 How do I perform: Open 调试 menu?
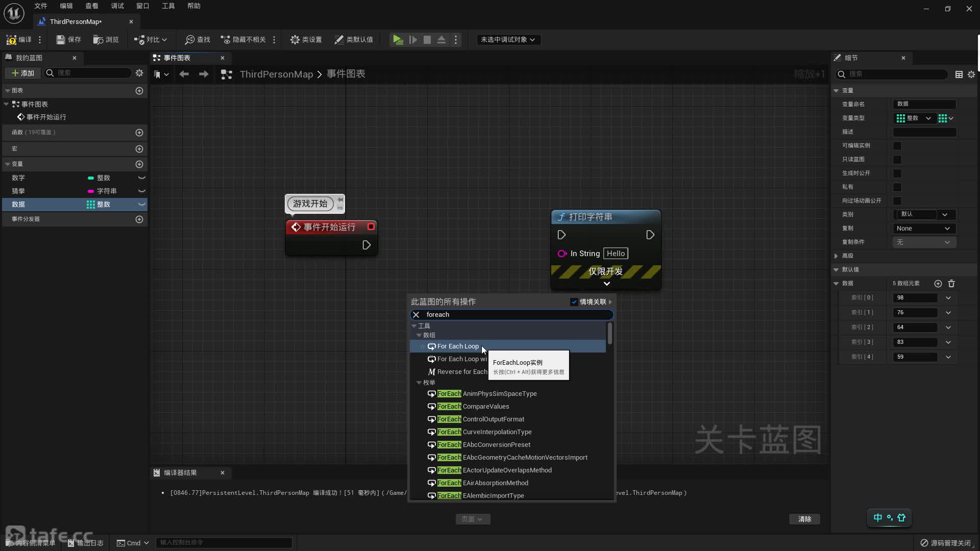click(x=117, y=6)
